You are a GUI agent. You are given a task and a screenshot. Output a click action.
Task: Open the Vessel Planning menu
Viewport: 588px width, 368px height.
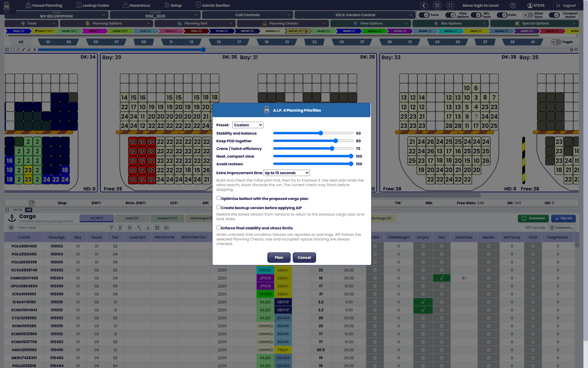tap(43, 6)
